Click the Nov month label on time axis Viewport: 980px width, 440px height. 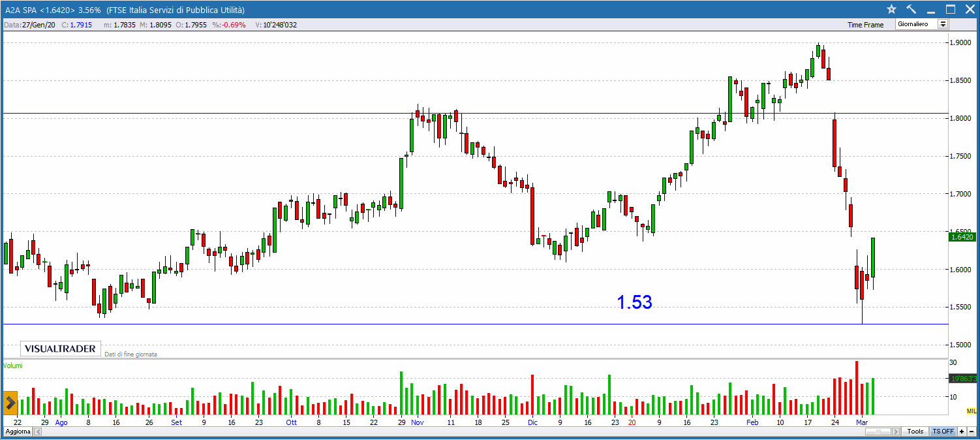(417, 422)
